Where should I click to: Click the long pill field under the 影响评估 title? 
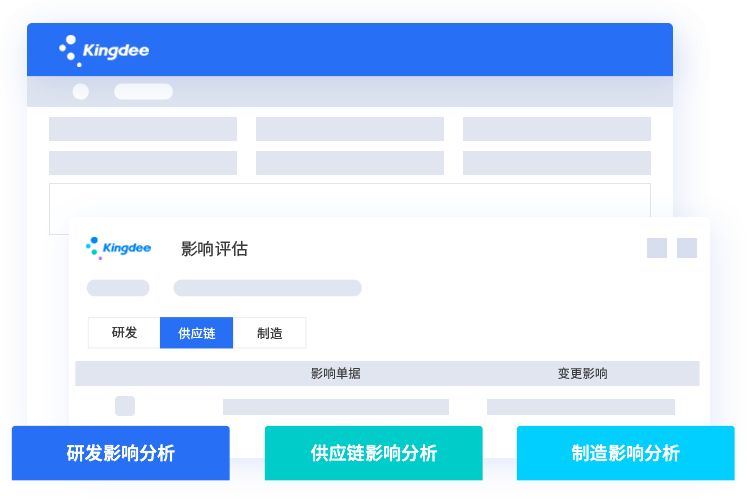pos(267,288)
